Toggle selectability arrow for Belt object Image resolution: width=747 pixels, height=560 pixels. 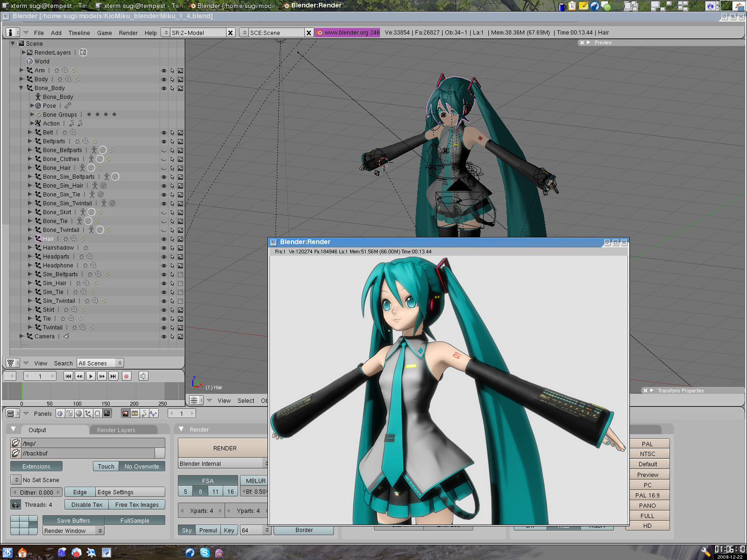172,133
